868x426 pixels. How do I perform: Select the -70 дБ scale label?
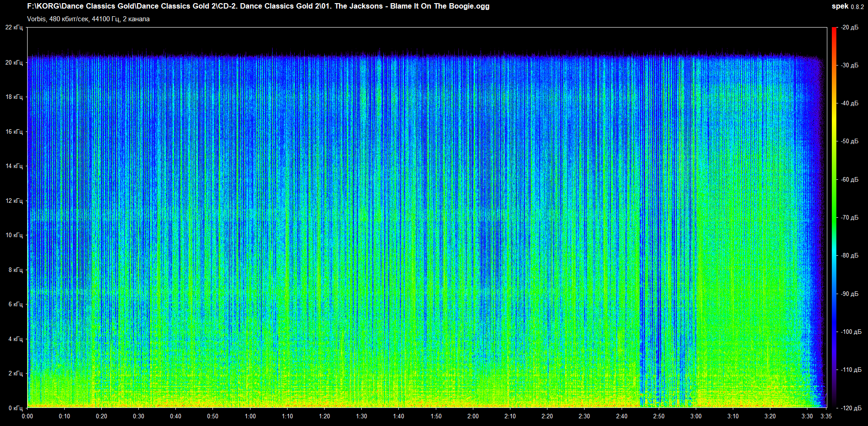[x=849, y=217]
